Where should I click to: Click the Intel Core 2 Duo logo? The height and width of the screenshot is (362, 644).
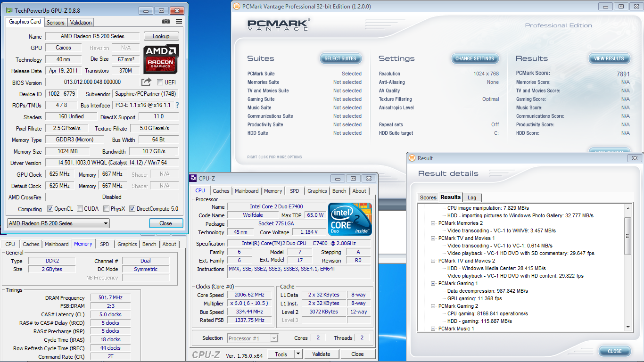350,219
